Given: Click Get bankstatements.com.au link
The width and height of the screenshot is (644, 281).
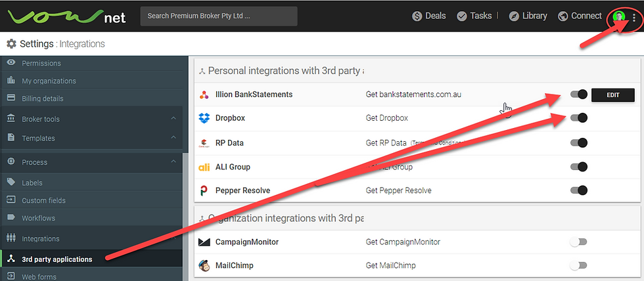Looking at the screenshot, I should click(x=413, y=95).
